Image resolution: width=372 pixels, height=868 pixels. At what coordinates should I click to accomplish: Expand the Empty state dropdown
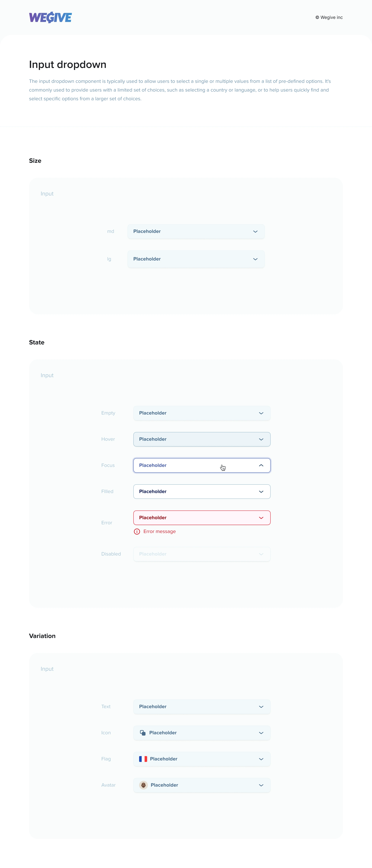pyautogui.click(x=201, y=413)
